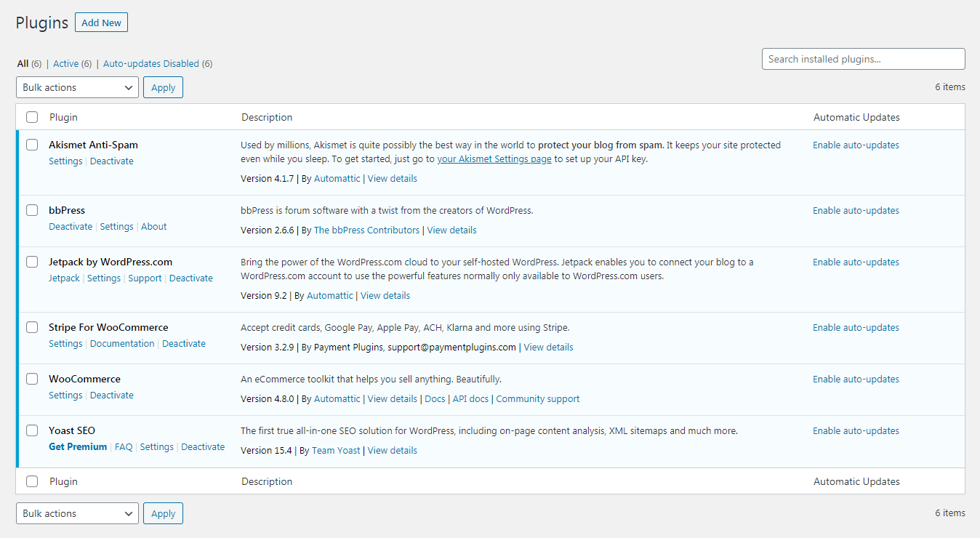Check the Akismet Anti-Spam checkbox

pos(32,145)
